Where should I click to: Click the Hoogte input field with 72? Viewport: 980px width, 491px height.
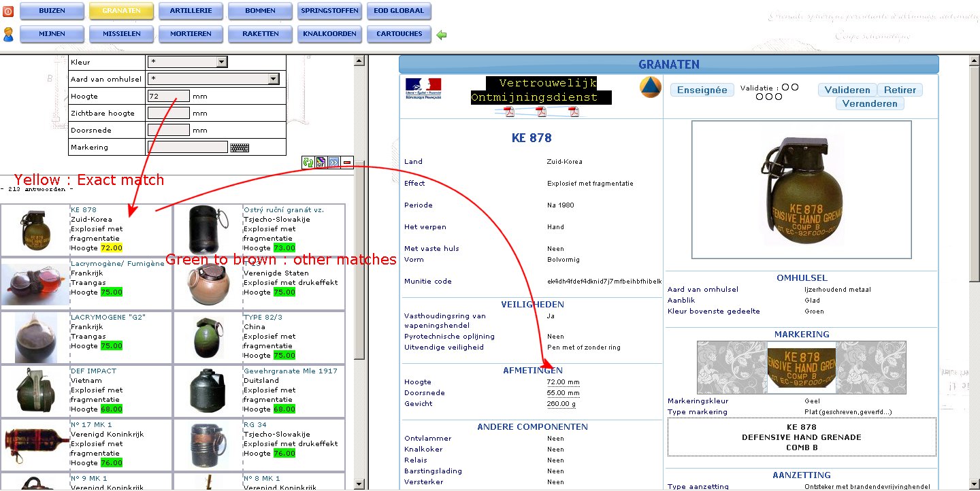click(168, 96)
